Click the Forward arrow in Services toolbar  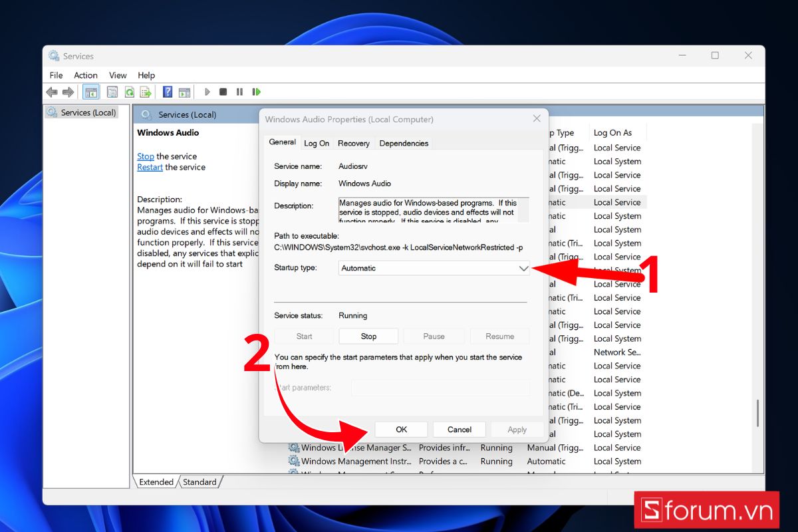[68, 92]
